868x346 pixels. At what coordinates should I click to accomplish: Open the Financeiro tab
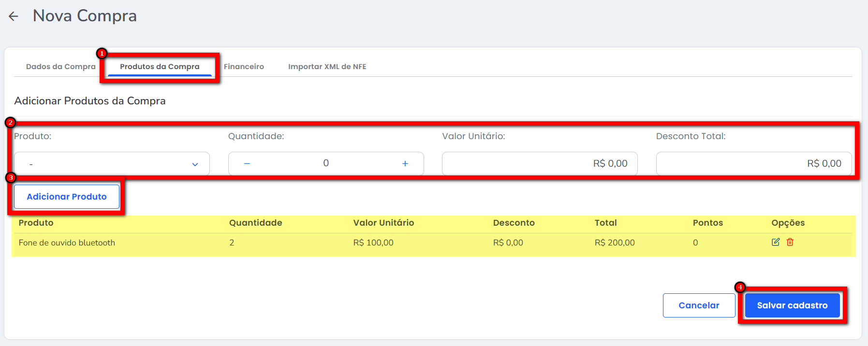click(x=244, y=67)
